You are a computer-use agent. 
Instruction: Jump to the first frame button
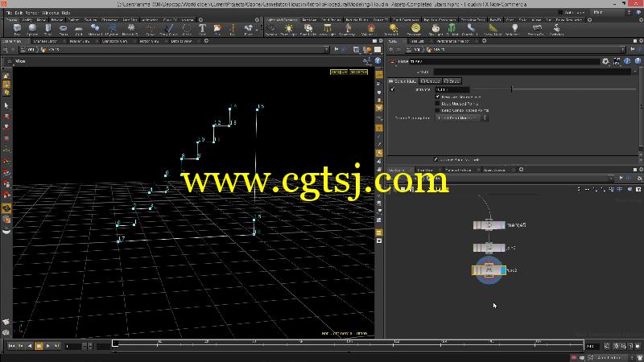point(11,346)
